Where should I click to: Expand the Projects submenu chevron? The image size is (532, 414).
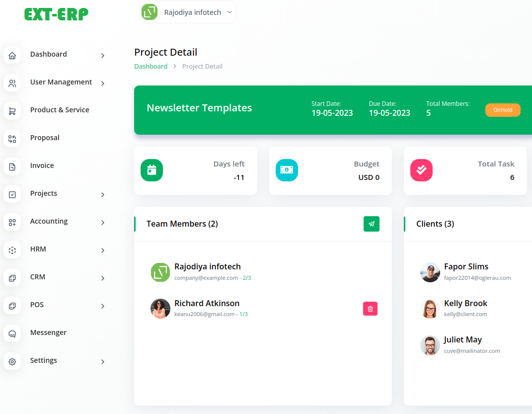(103, 195)
